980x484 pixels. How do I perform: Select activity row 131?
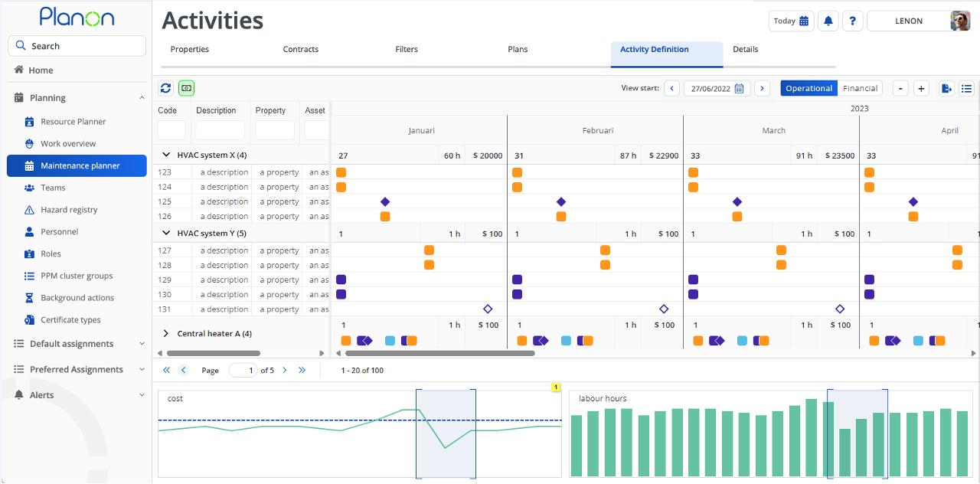coord(241,309)
